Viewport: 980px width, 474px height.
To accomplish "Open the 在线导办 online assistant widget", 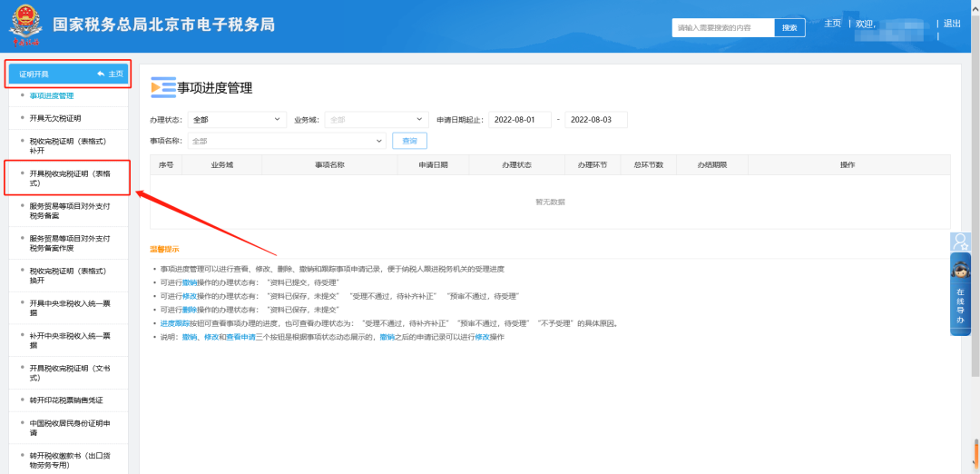I will pos(960,295).
